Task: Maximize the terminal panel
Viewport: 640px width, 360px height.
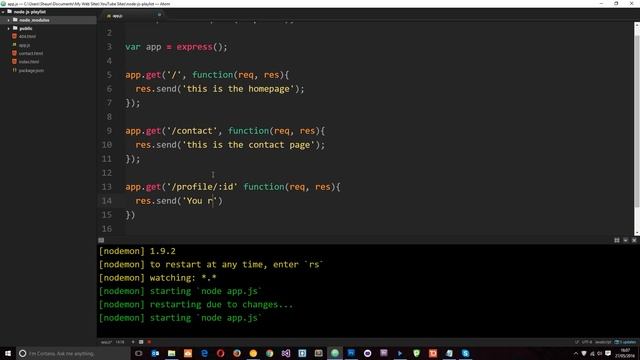Action: [617, 240]
